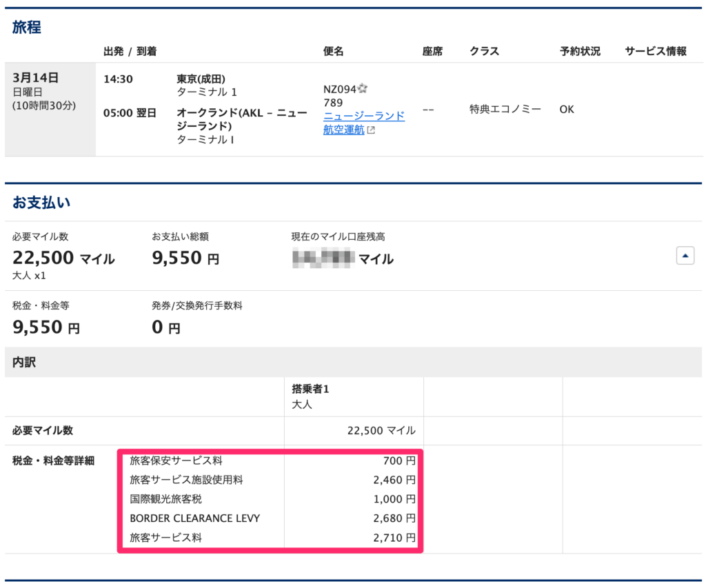Click the class value 特典エコノミー
This screenshot has height=588, width=706.
(x=505, y=110)
